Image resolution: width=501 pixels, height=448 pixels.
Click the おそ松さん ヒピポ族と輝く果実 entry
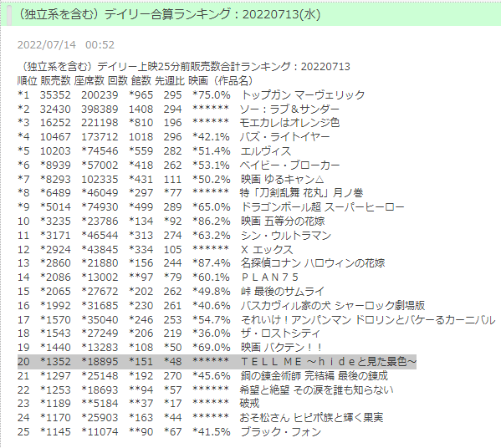point(201,418)
